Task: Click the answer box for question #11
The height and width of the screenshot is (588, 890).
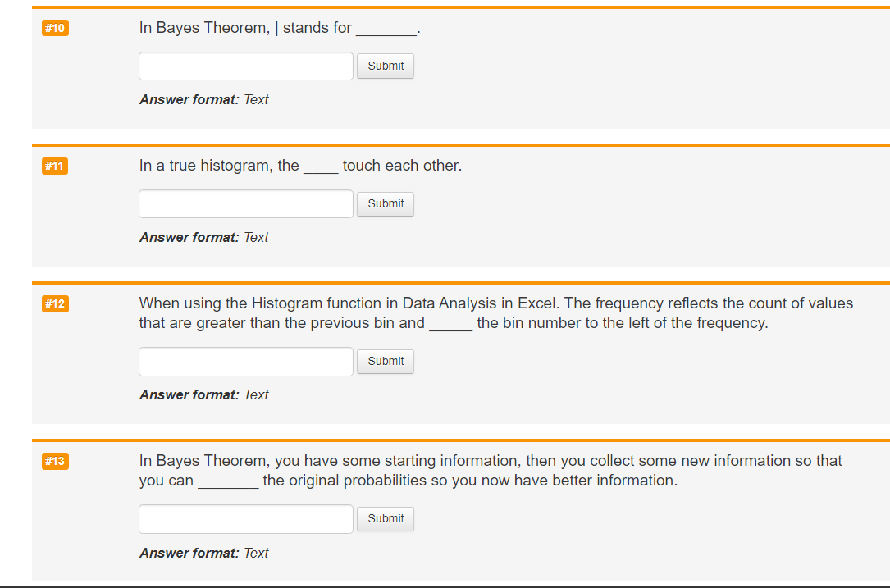Action: point(245,203)
